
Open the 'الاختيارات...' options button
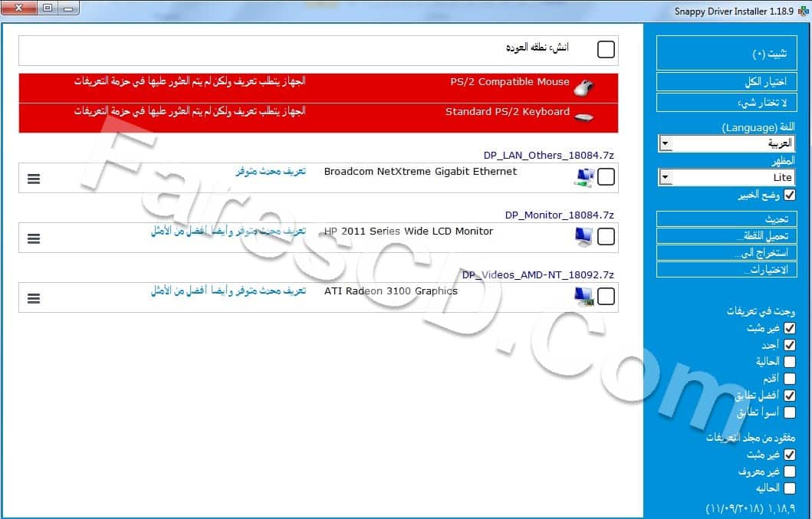727,269
